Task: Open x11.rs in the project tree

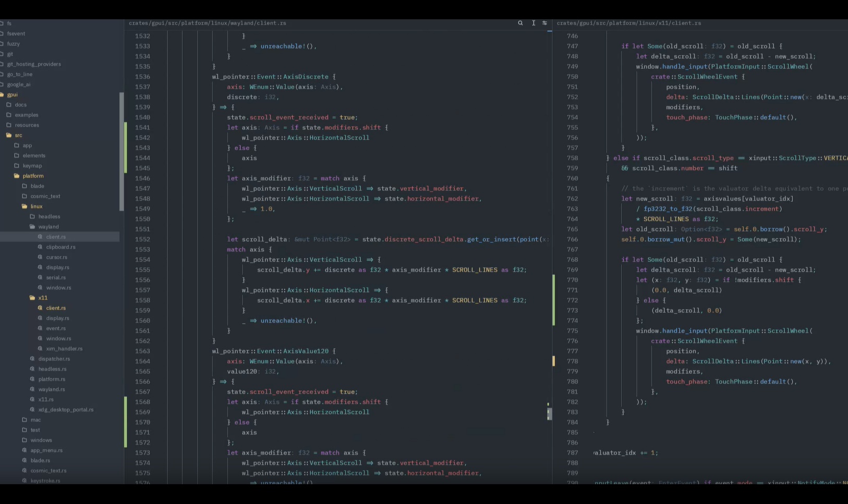Action: (46, 399)
